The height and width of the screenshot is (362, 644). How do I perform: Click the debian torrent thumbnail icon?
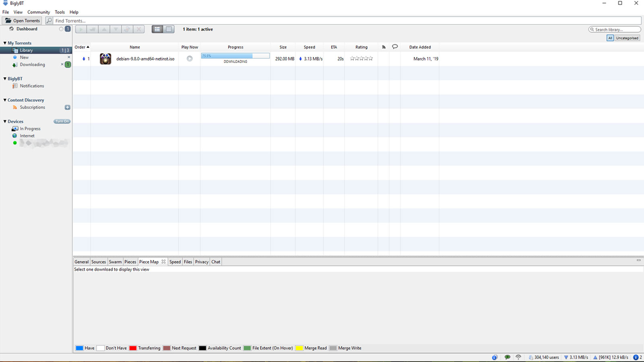point(105,59)
